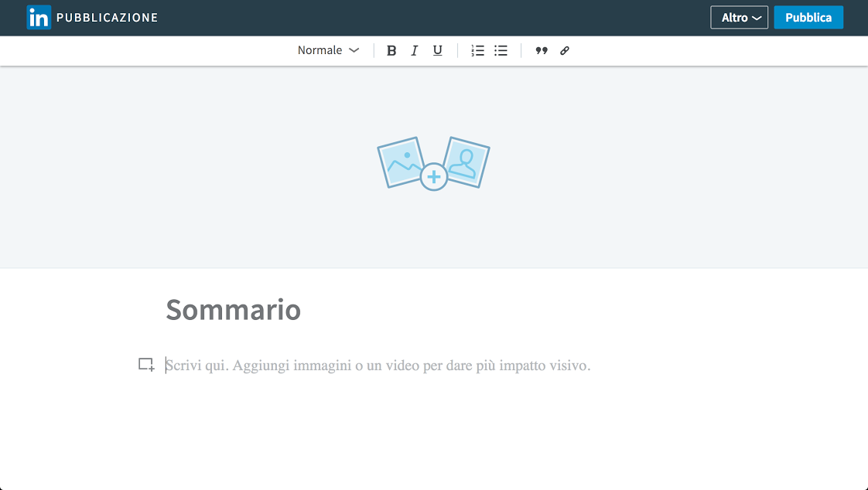Insert a numbered list

coord(477,50)
